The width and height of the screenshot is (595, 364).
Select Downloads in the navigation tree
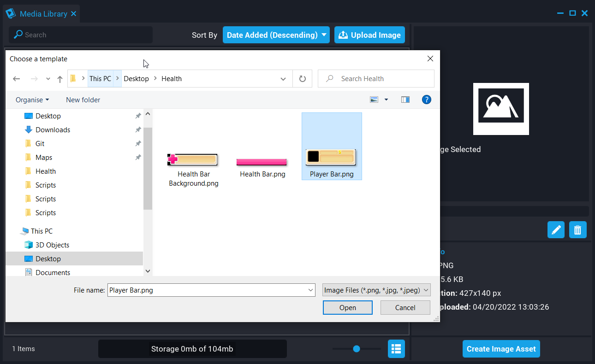tap(53, 130)
